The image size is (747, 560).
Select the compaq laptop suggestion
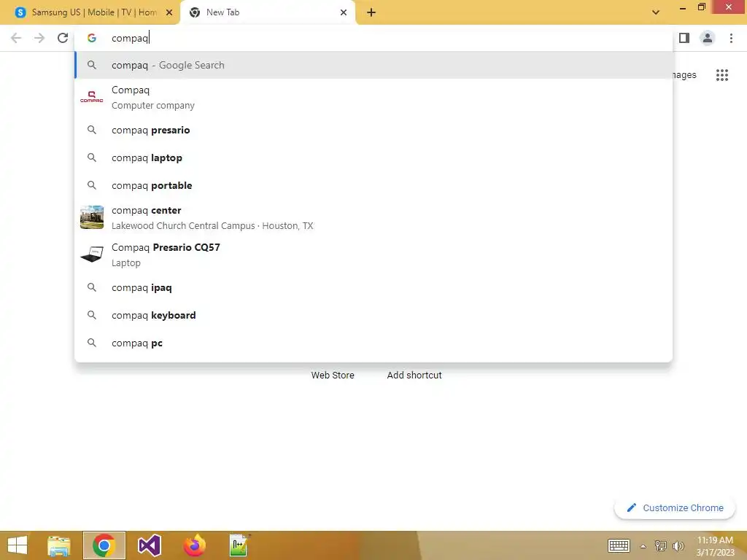click(x=373, y=157)
